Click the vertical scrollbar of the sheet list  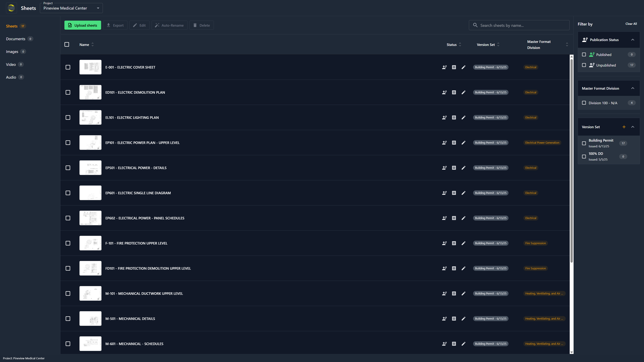point(572,160)
